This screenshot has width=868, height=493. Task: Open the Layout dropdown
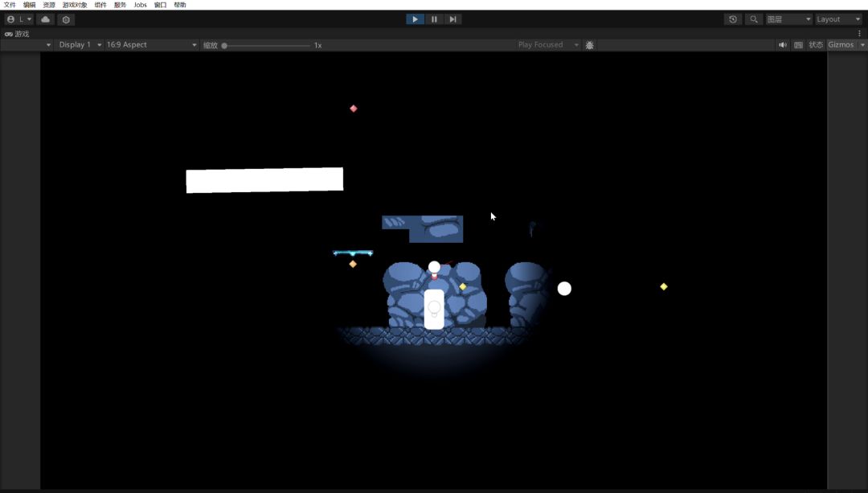click(x=838, y=19)
